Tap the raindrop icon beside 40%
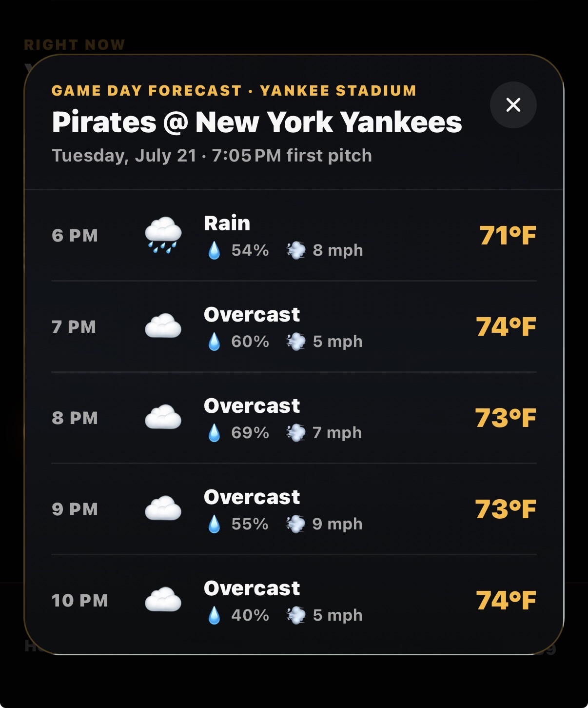The image size is (588, 708). [214, 615]
